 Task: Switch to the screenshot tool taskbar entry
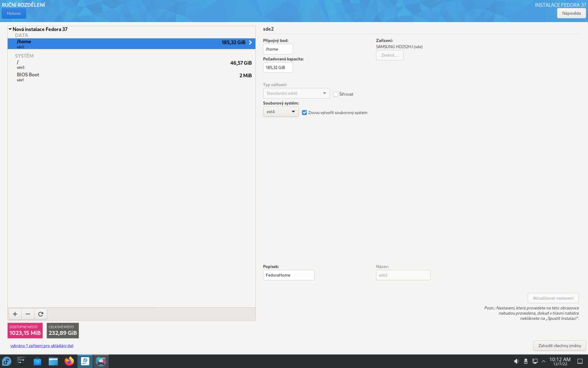point(101,361)
